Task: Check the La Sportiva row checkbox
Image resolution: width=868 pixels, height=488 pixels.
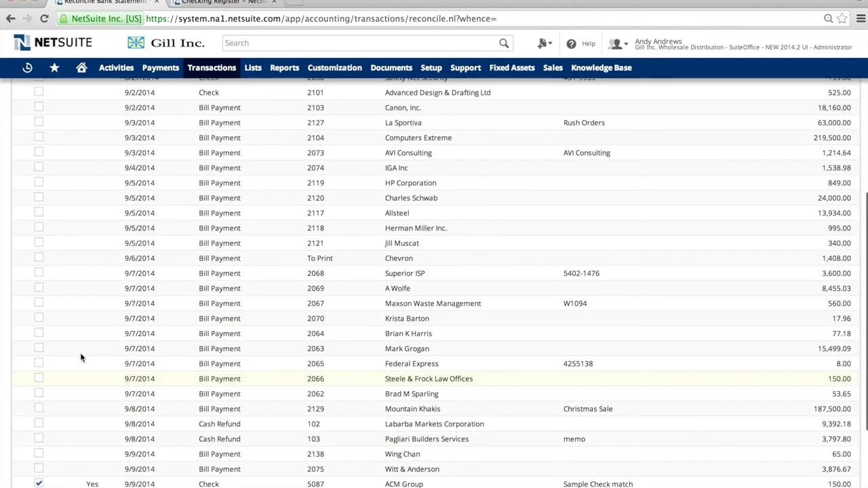Action: (x=39, y=122)
